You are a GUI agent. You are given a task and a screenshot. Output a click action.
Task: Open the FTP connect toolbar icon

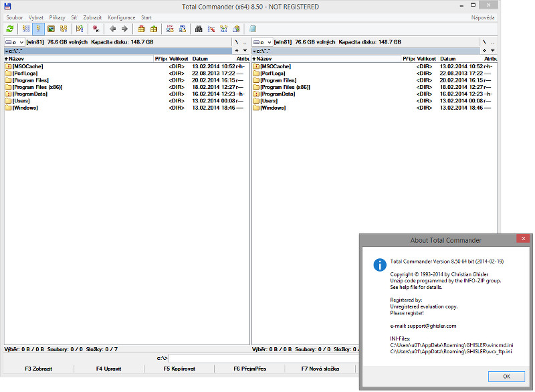tap(170, 29)
